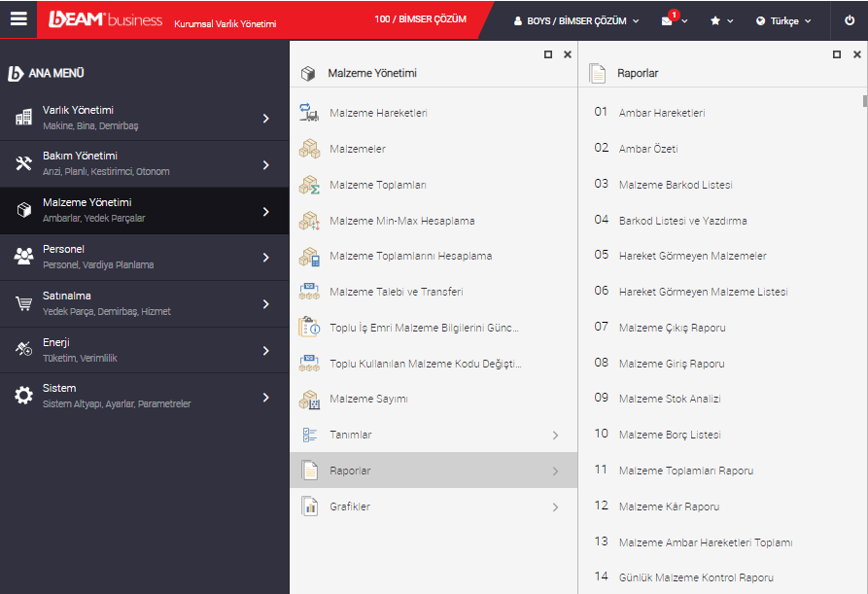Open the Ambar Hareketleri report
868x594 pixels.
661,113
